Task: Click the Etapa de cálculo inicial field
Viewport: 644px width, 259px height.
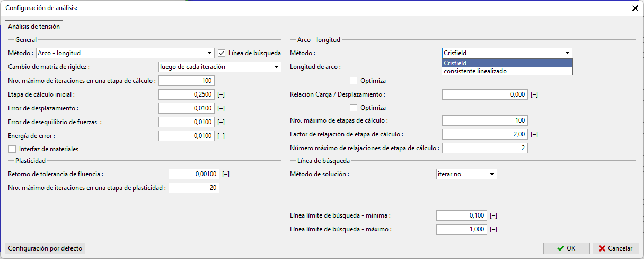Action: tap(186, 94)
